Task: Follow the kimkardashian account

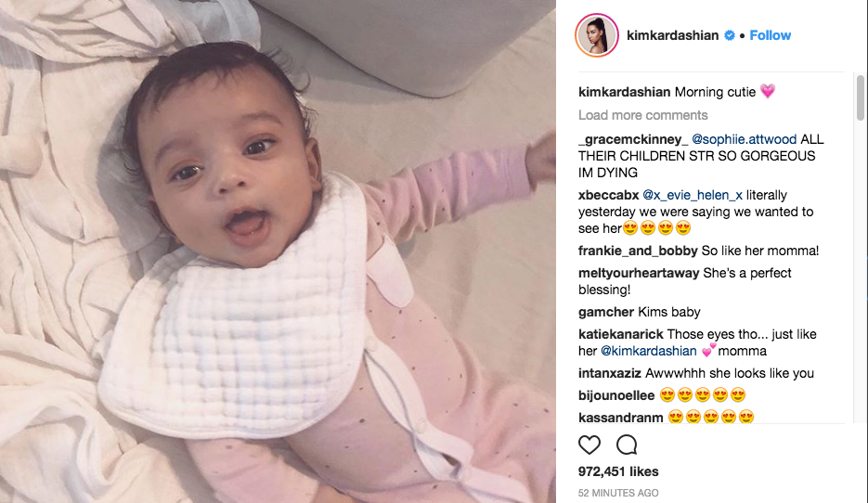Action: click(x=770, y=35)
